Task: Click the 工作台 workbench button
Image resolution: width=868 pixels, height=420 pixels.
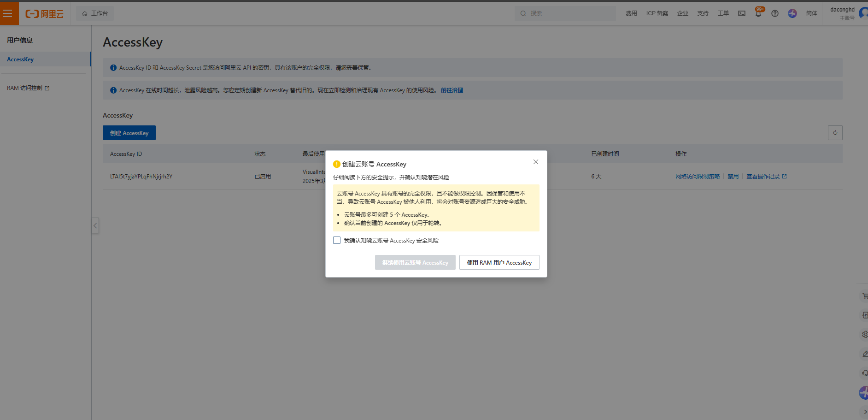Action: pyautogui.click(x=95, y=13)
